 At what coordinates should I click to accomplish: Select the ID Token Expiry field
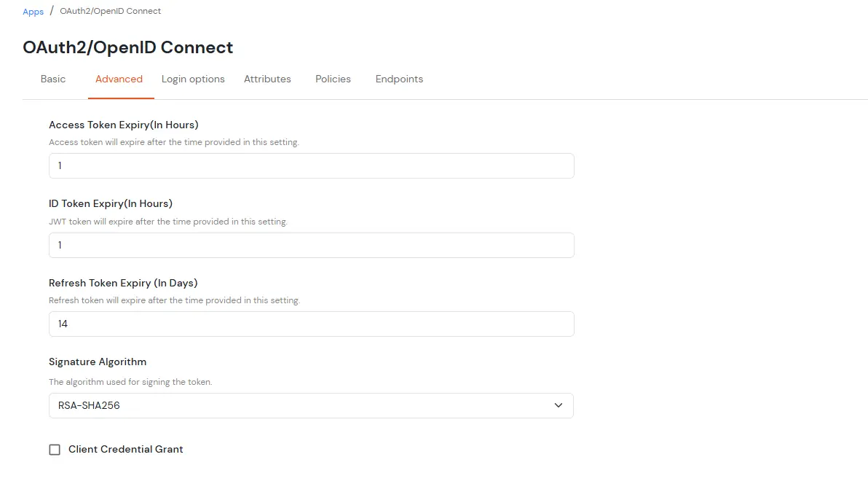tap(311, 245)
